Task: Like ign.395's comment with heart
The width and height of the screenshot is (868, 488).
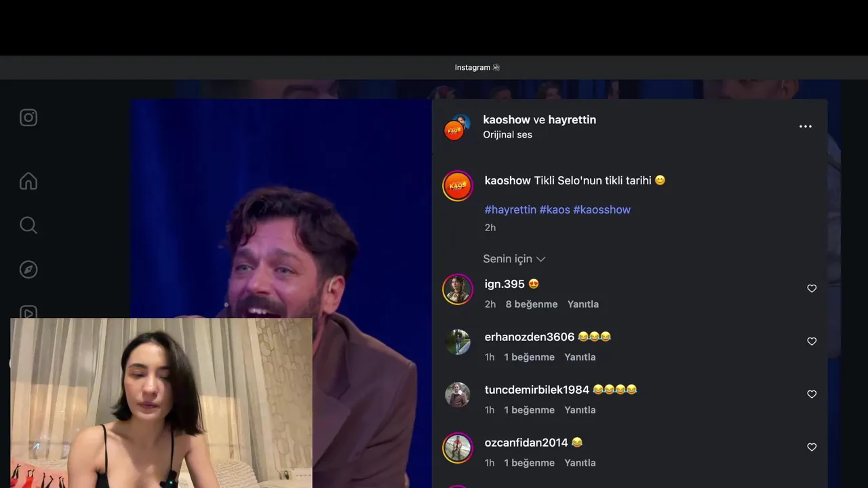Action: pos(812,289)
